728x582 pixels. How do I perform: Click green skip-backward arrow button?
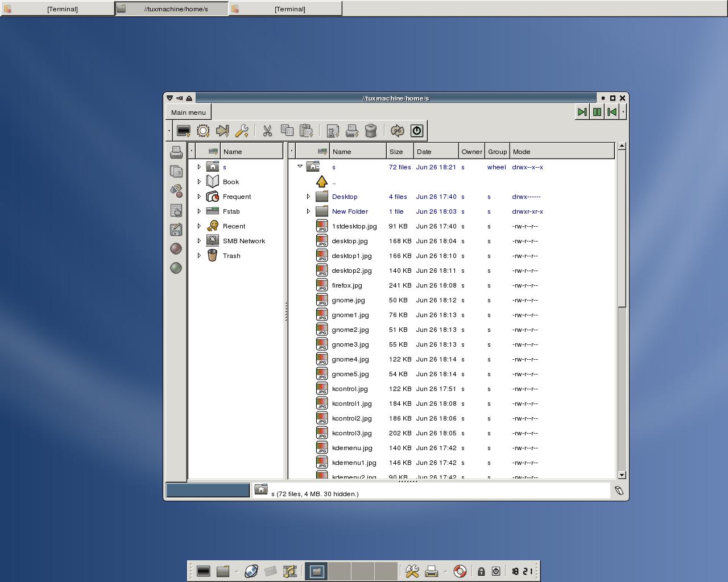[611, 112]
